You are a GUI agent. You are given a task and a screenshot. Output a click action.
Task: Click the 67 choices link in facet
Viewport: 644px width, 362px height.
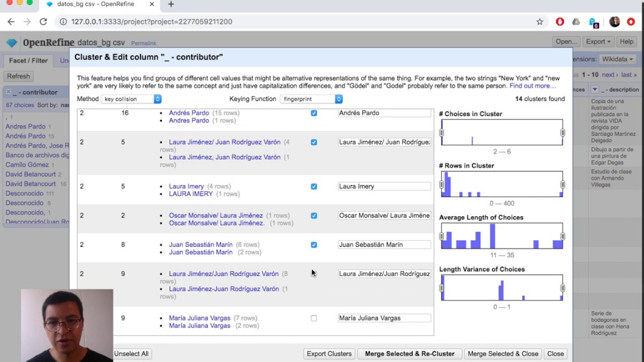20,105
